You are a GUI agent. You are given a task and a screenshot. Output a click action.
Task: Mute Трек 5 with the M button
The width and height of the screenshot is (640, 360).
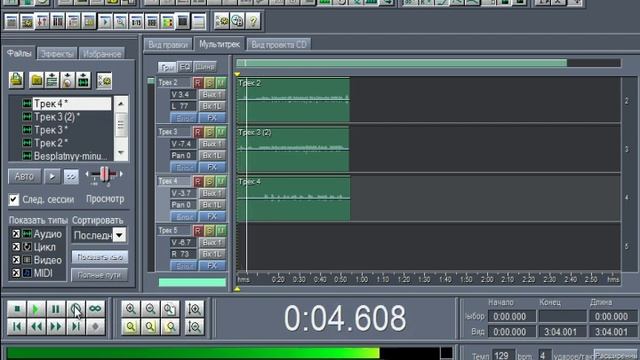point(221,231)
